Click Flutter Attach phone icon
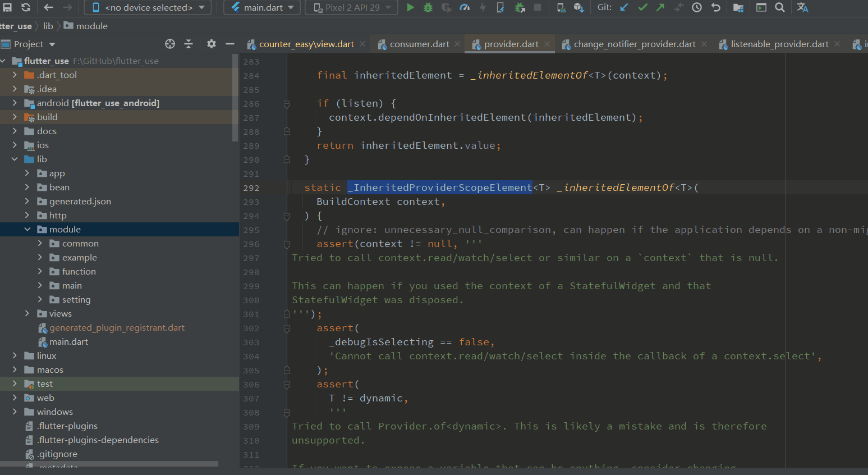Screen dimensions: 868x475 [x=500, y=7]
